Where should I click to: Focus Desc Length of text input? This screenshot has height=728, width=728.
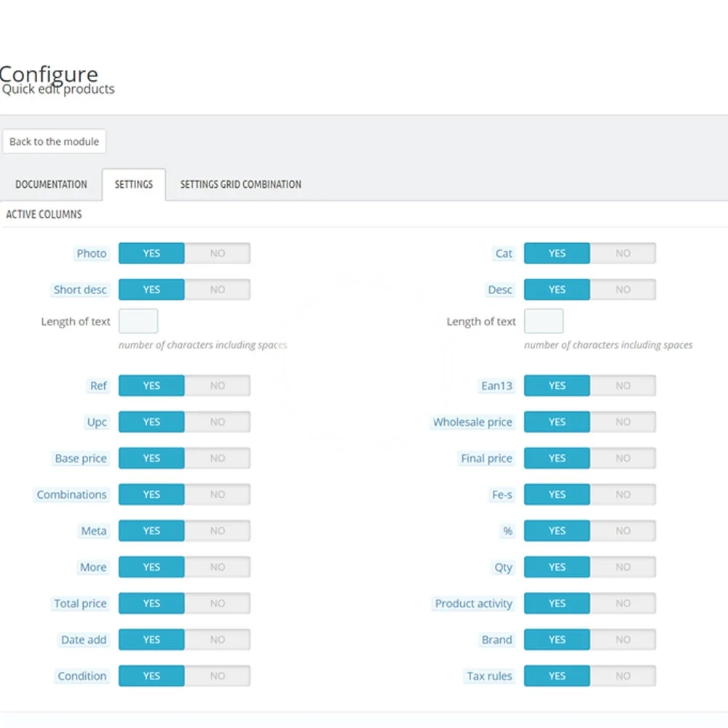543,321
